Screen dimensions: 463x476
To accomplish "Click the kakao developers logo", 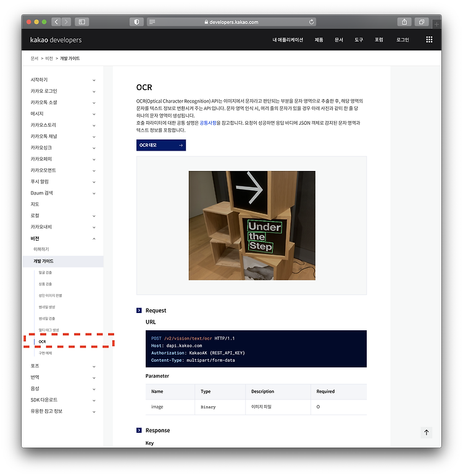I will 56,40.
